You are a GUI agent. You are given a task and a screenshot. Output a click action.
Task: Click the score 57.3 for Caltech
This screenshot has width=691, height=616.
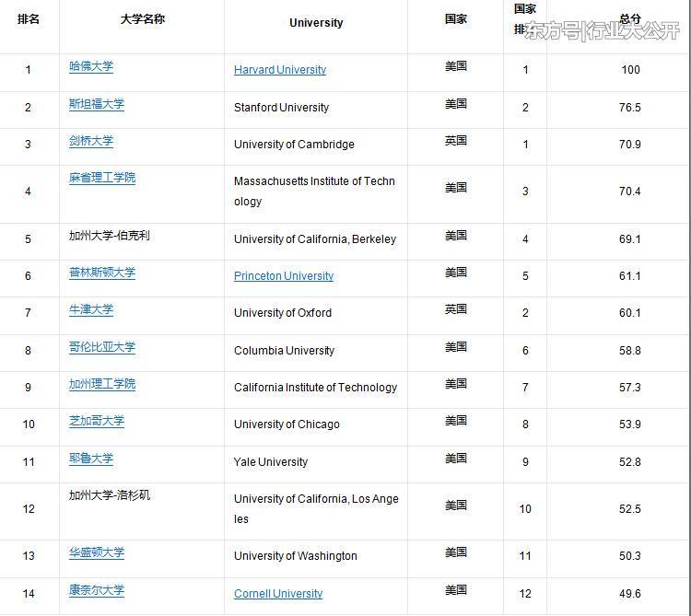coord(630,388)
